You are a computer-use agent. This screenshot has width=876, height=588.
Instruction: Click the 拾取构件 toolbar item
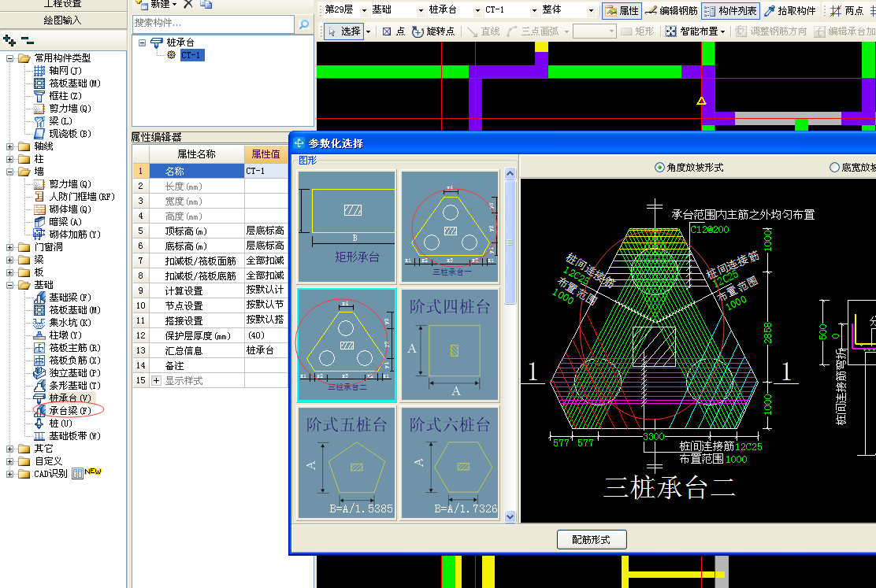[x=790, y=10]
